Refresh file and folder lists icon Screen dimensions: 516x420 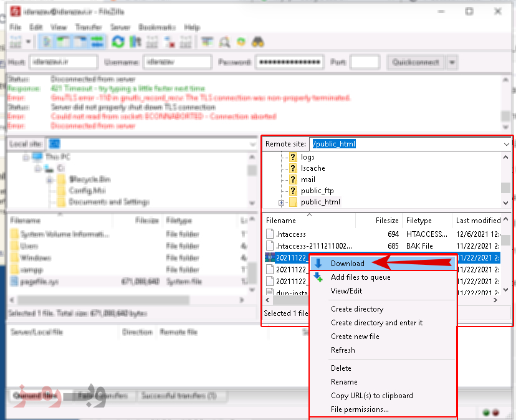click(118, 42)
